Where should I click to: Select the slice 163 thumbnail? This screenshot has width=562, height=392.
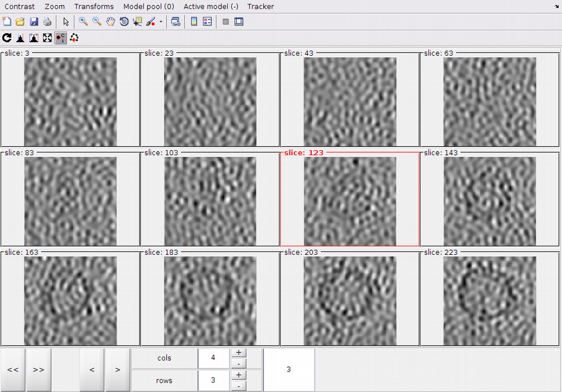[x=70, y=301]
